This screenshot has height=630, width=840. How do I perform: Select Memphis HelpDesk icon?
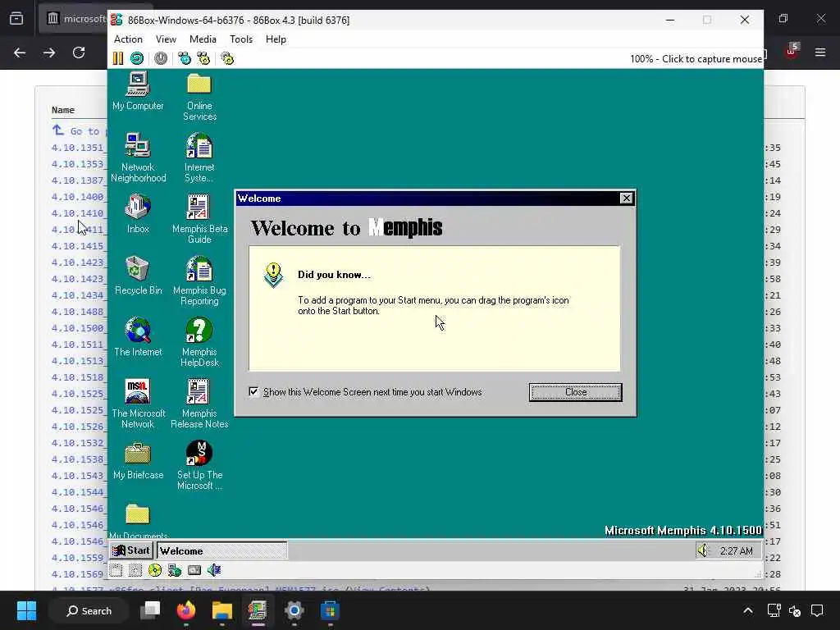pyautogui.click(x=199, y=342)
